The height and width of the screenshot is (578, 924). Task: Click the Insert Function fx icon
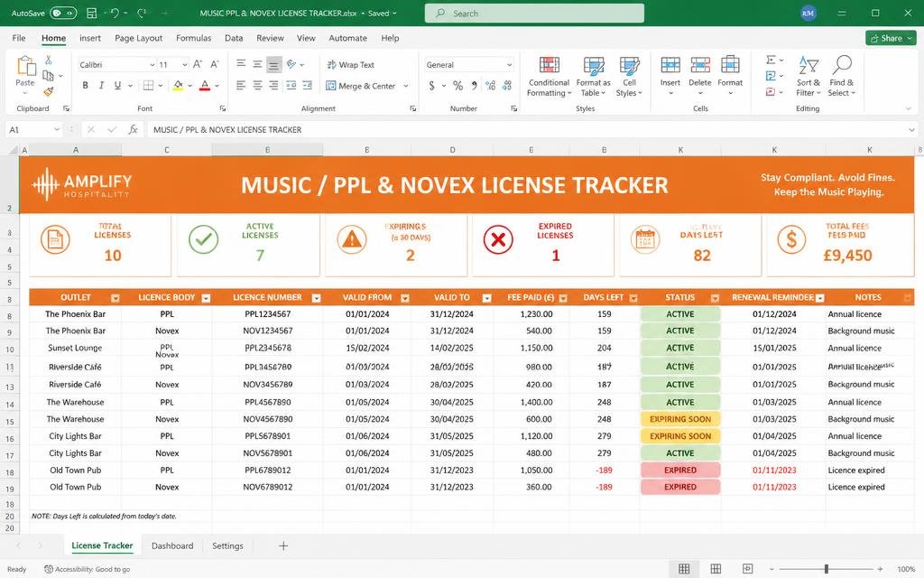[133, 129]
